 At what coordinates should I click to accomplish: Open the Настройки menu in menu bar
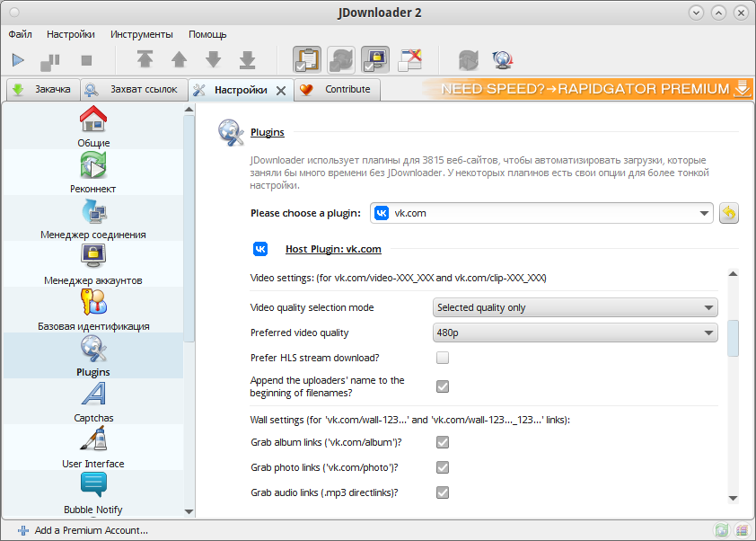pyautogui.click(x=71, y=34)
